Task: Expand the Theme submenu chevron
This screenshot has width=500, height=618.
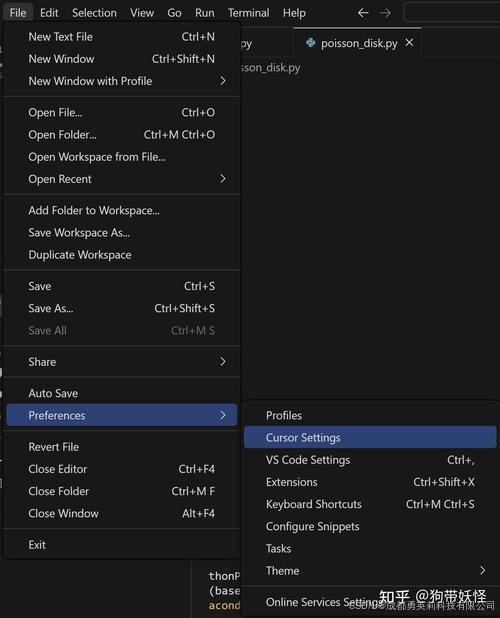Action: (482, 570)
